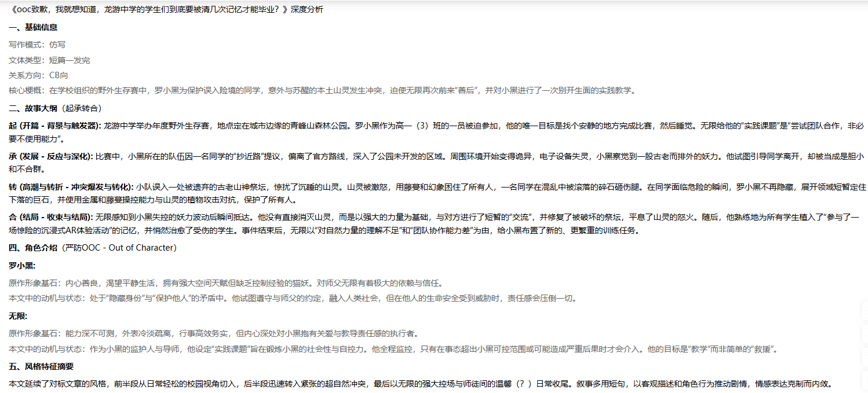Screen dimensions: 868x393
Task: Click the label "转 (高潮与转折 - 冲突爆发与转化)"
Action: [72, 188]
